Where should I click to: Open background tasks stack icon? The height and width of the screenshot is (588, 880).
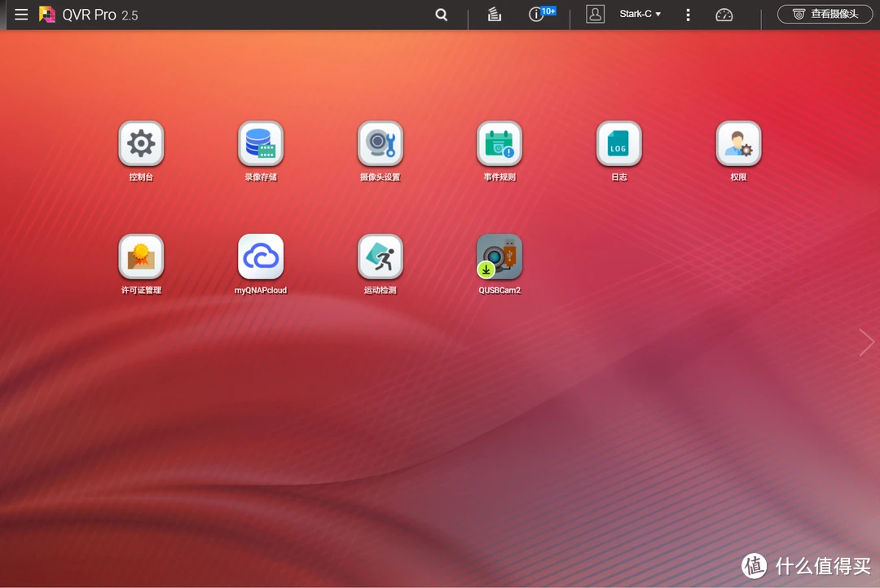(494, 15)
